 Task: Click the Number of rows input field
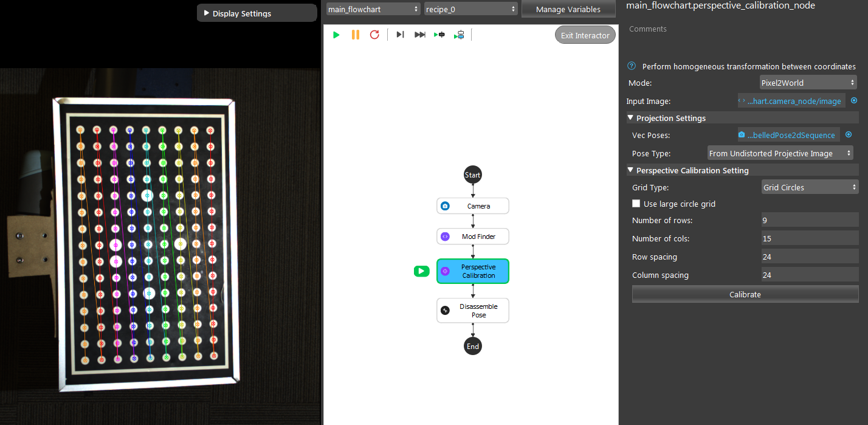coord(810,220)
